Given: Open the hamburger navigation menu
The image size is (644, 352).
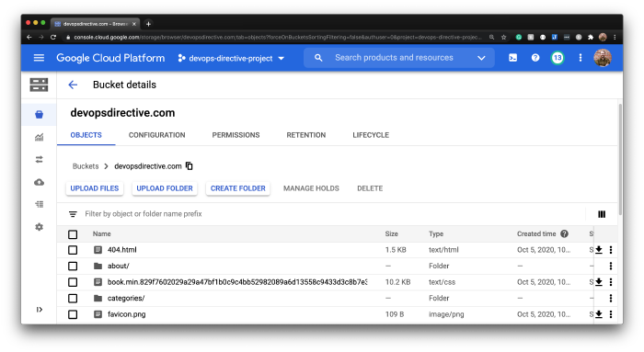Looking at the screenshot, I should pos(39,58).
